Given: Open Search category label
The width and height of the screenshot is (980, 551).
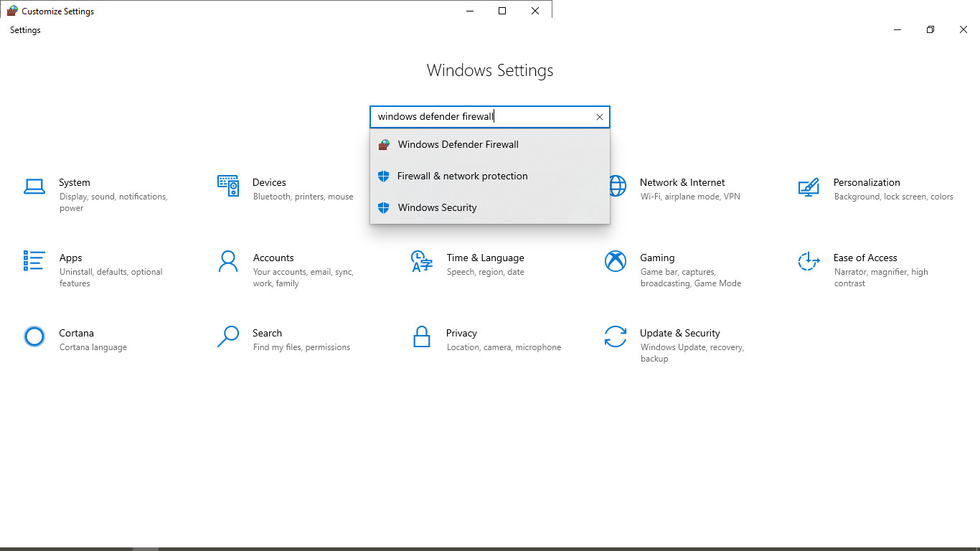Looking at the screenshot, I should [267, 333].
